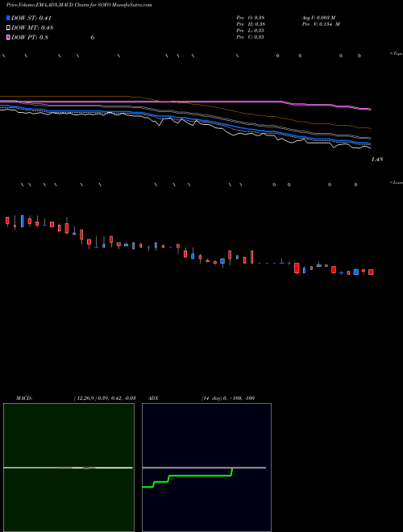Viewport: 403px width, 532px height.
Task: Click inside the green MACD chart panel
Action: [69, 468]
